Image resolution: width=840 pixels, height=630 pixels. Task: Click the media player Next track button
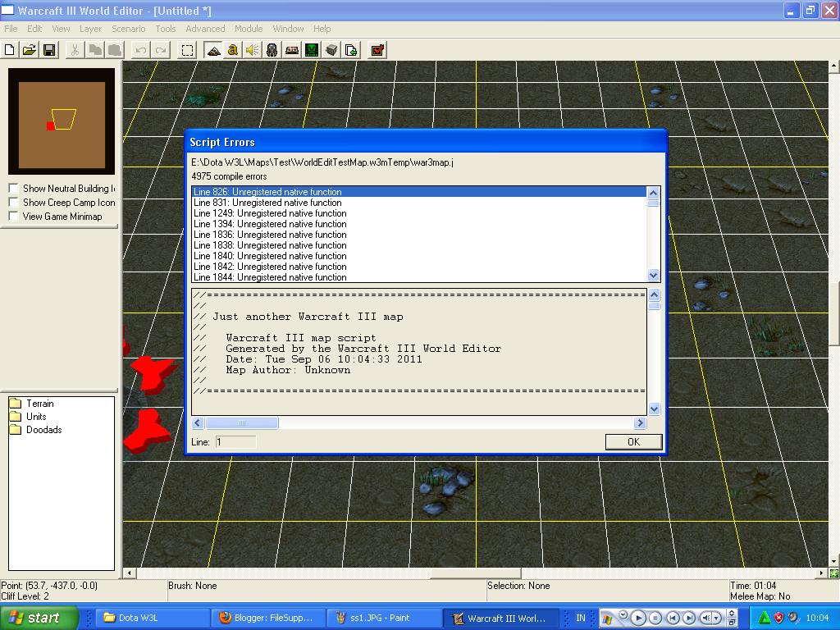[689, 618]
